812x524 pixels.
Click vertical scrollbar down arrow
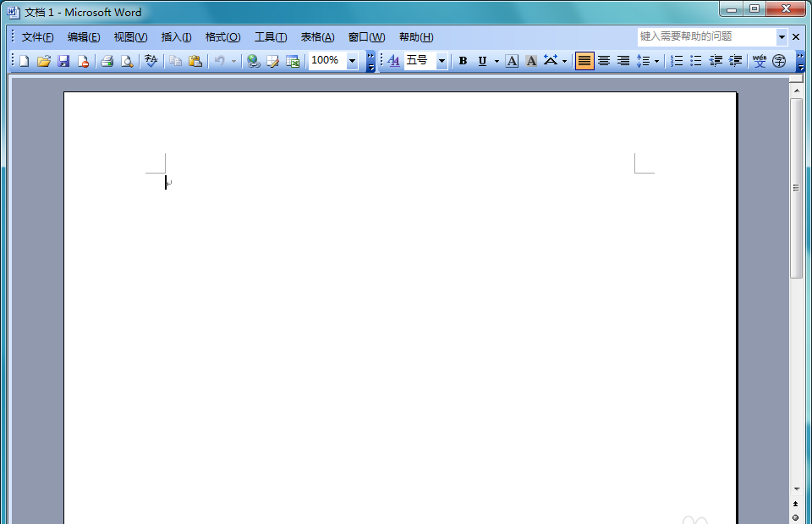point(797,488)
